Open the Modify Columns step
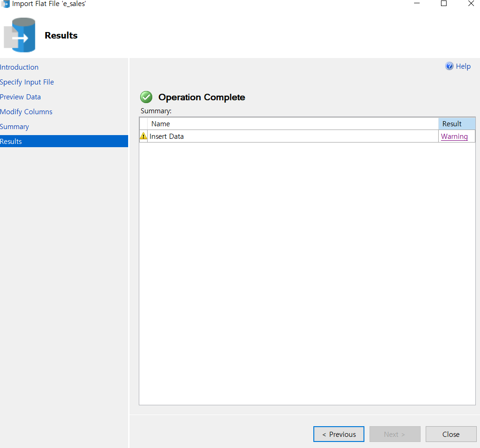 [x=26, y=112]
